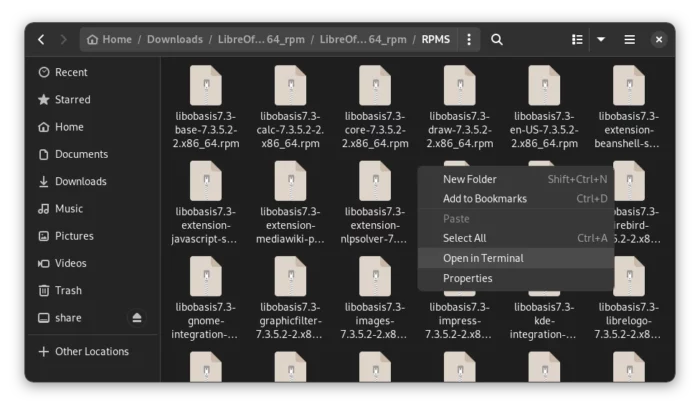This screenshot has width=700, height=409.
Task: Open Videos in sidebar
Action: [92, 263]
